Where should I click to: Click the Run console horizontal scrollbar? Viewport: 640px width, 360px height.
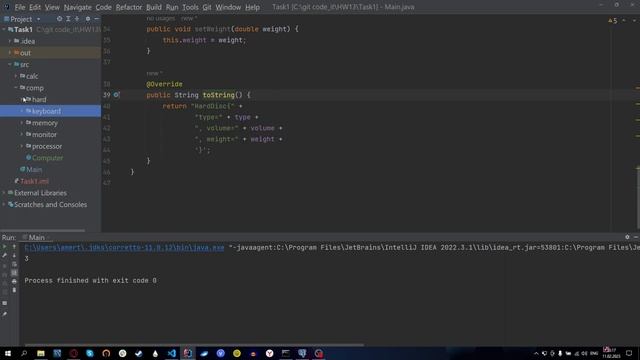tap(194, 345)
